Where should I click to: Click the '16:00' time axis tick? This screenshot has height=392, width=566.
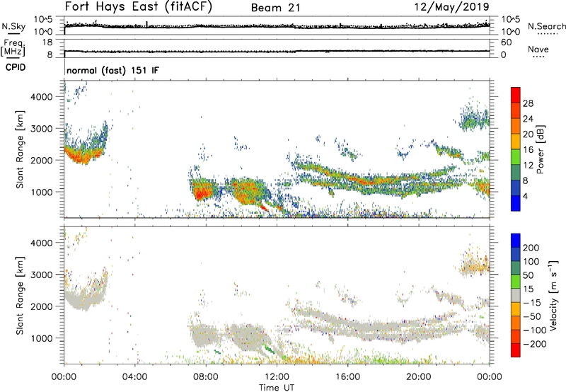click(347, 377)
